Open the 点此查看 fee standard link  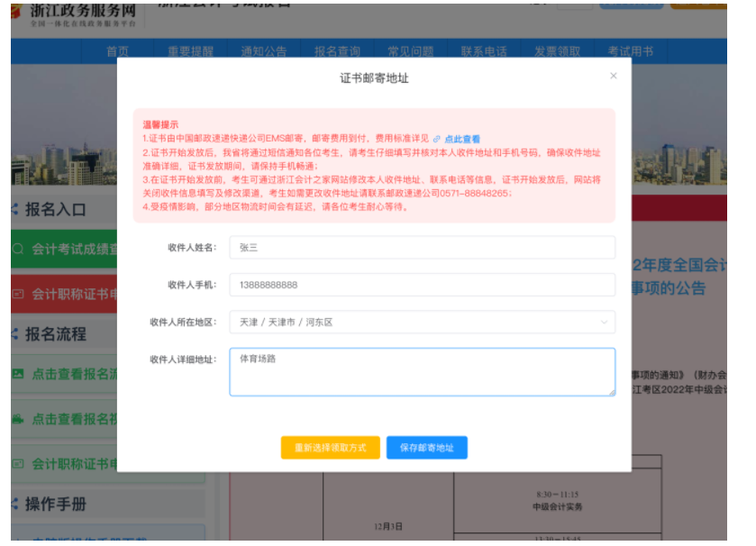coord(462,140)
